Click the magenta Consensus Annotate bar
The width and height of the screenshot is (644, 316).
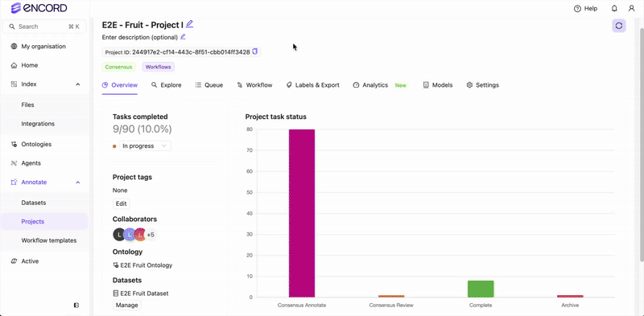[x=302, y=213]
